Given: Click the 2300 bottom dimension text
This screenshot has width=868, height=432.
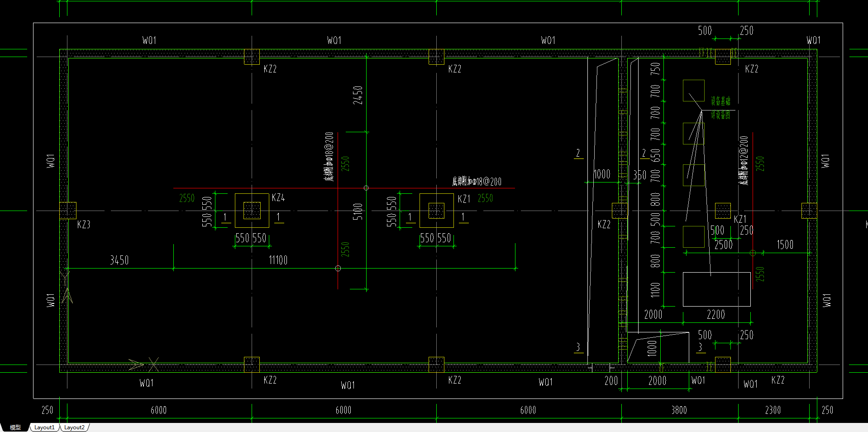Looking at the screenshot, I should [773, 410].
